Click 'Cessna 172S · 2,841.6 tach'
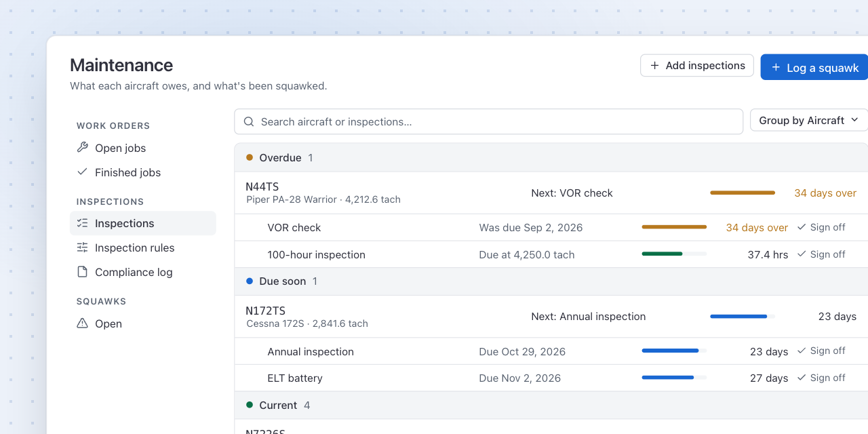This screenshot has width=868, height=434. [307, 323]
